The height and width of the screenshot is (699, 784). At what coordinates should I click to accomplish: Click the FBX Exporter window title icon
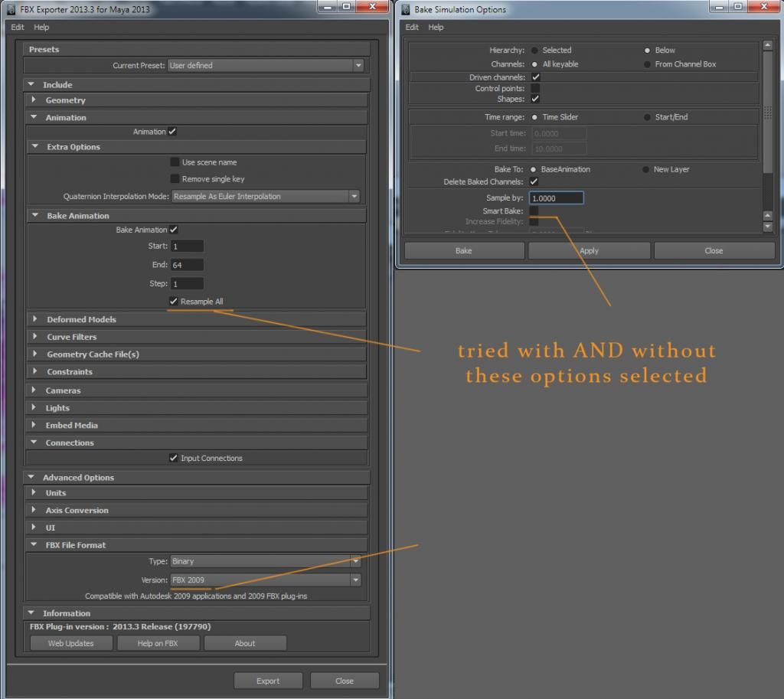(x=11, y=9)
